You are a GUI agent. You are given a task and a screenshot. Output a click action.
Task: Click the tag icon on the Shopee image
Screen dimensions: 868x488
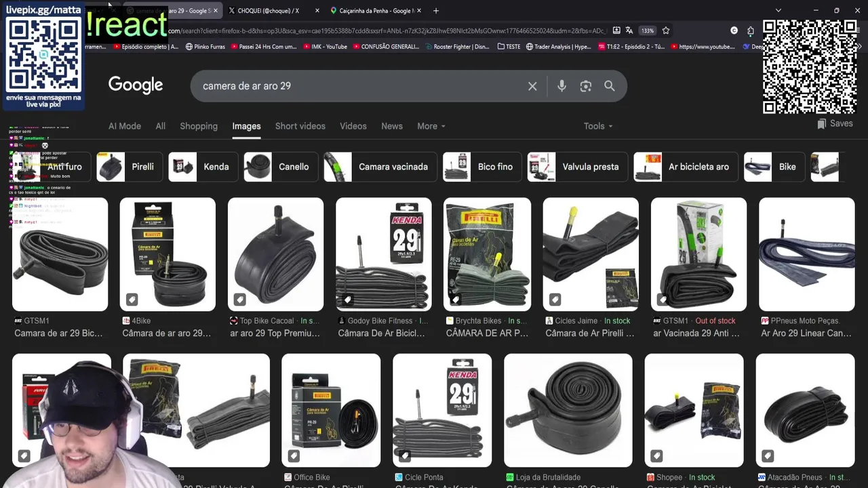coord(656,455)
